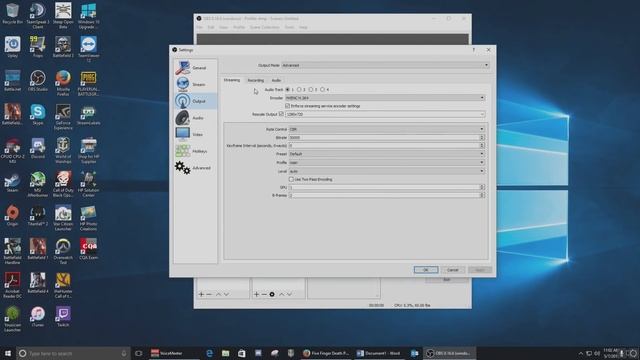Image resolution: width=640 pixels, height=360 pixels.
Task: Select the Output settings section
Action: click(195, 101)
